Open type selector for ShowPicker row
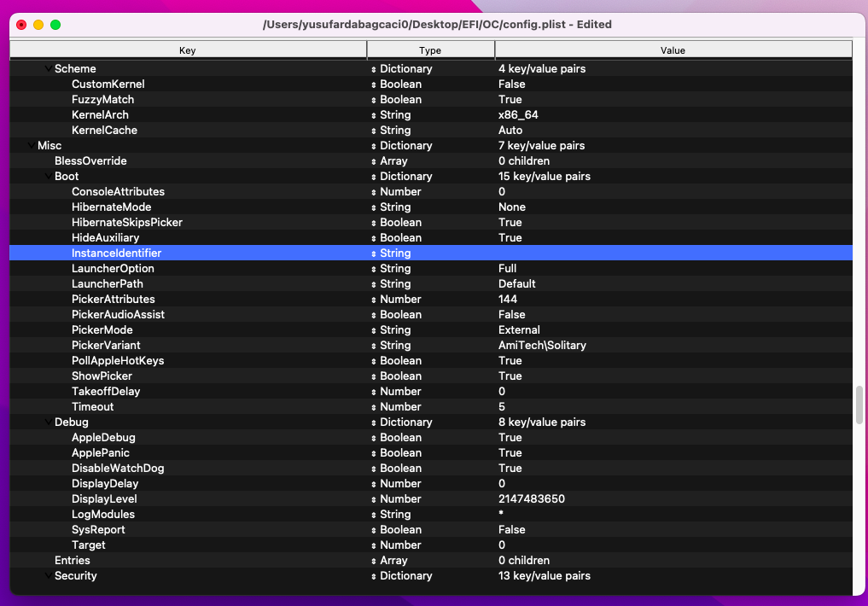The image size is (868, 606). pyautogui.click(x=374, y=376)
